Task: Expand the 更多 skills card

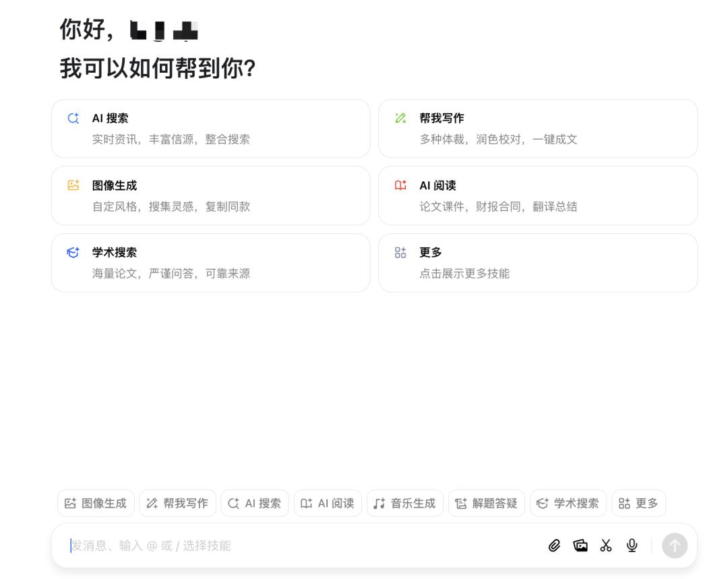Action: point(537,262)
